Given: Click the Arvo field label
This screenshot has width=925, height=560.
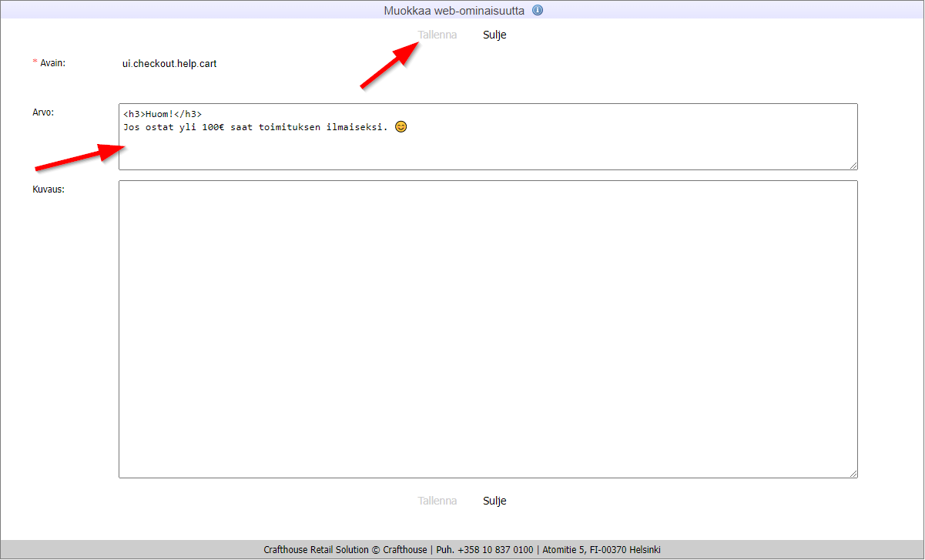Looking at the screenshot, I should [43, 112].
